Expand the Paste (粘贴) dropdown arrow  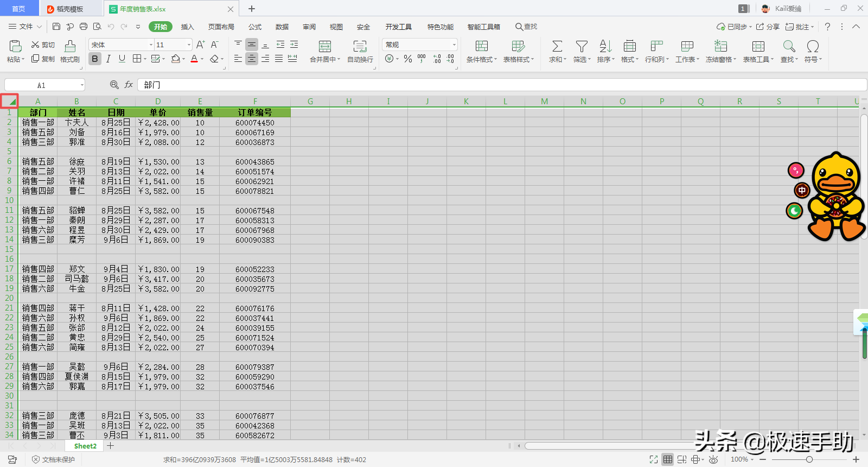(x=23, y=60)
